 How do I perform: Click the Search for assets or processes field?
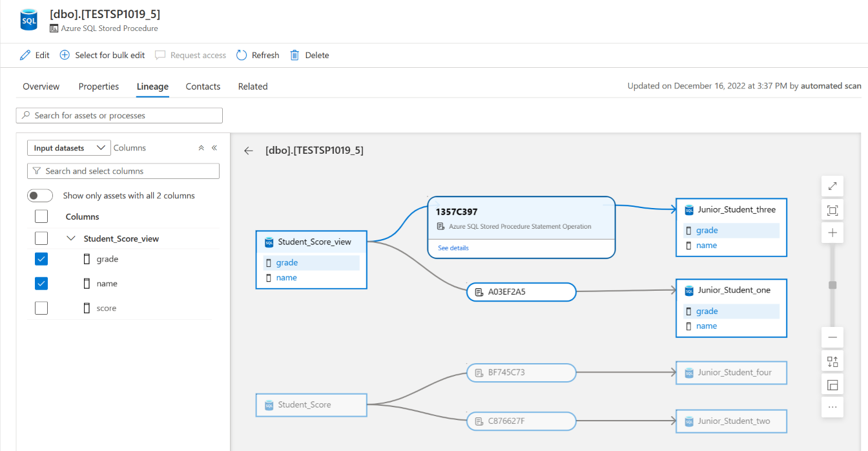pos(119,116)
